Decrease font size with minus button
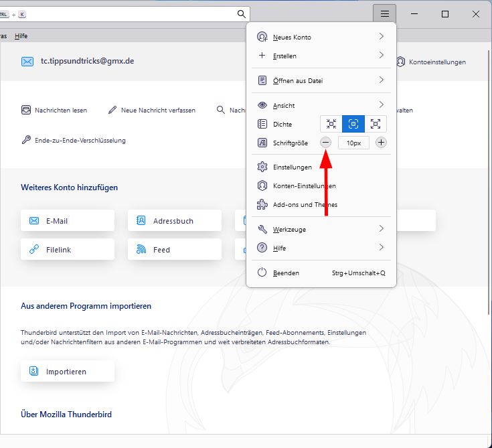 [325, 142]
